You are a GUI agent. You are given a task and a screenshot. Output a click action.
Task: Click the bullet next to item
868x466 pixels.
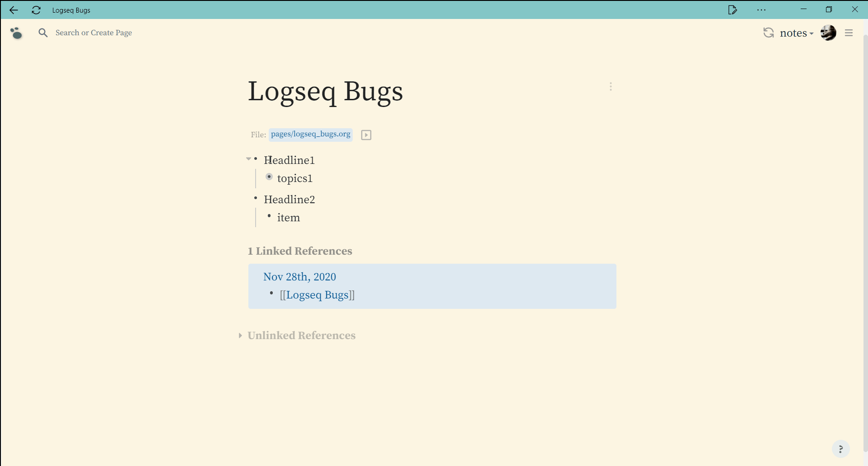[x=269, y=216]
